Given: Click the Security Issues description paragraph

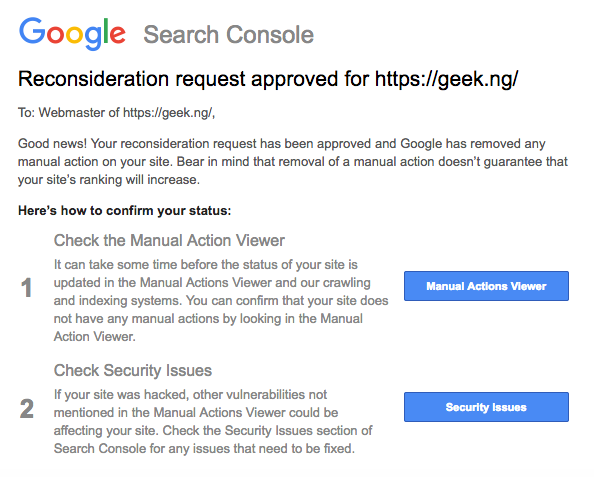Looking at the screenshot, I should [213, 421].
